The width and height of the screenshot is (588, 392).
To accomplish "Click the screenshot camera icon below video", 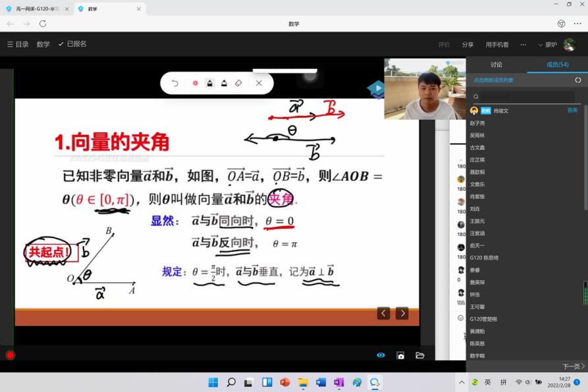I will point(400,355).
